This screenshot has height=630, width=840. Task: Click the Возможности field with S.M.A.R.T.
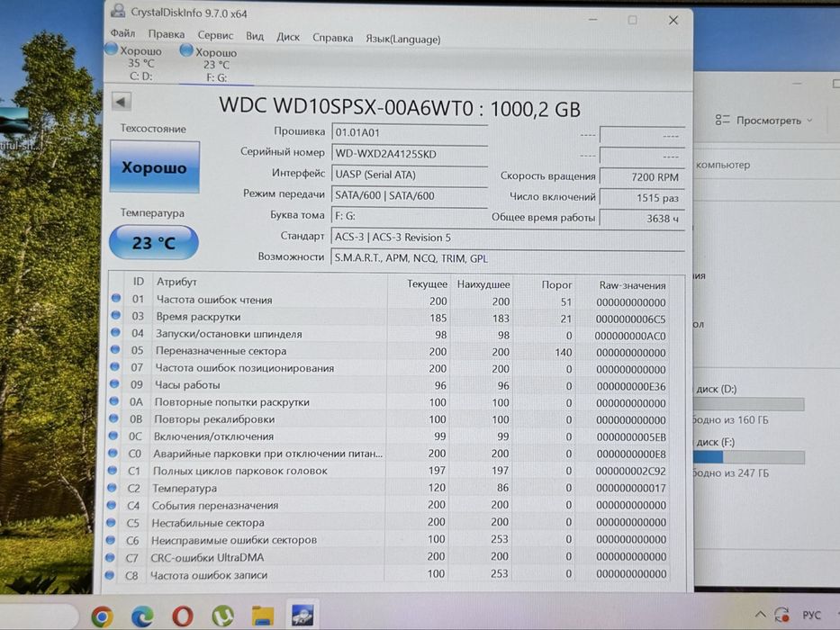coord(508,258)
